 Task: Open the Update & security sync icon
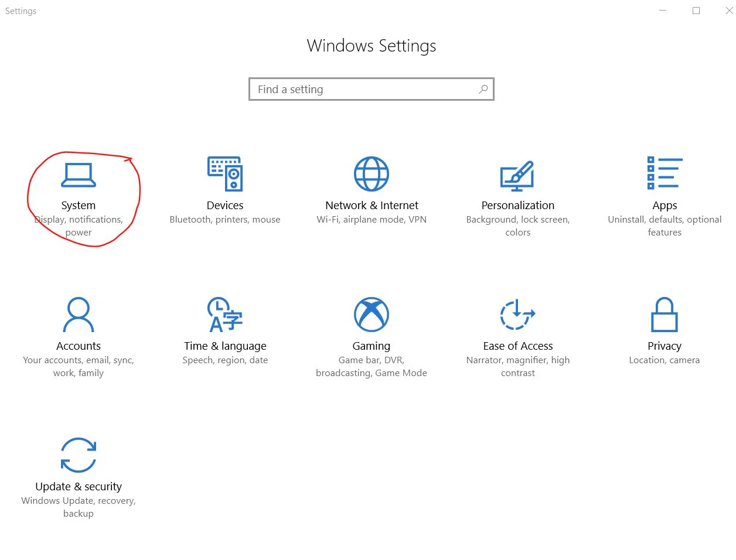click(x=79, y=455)
